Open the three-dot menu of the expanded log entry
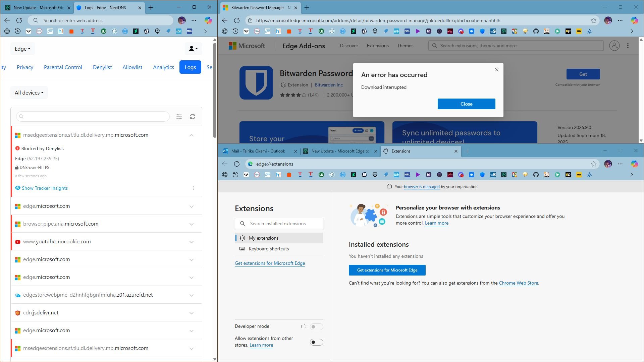 pos(194,188)
